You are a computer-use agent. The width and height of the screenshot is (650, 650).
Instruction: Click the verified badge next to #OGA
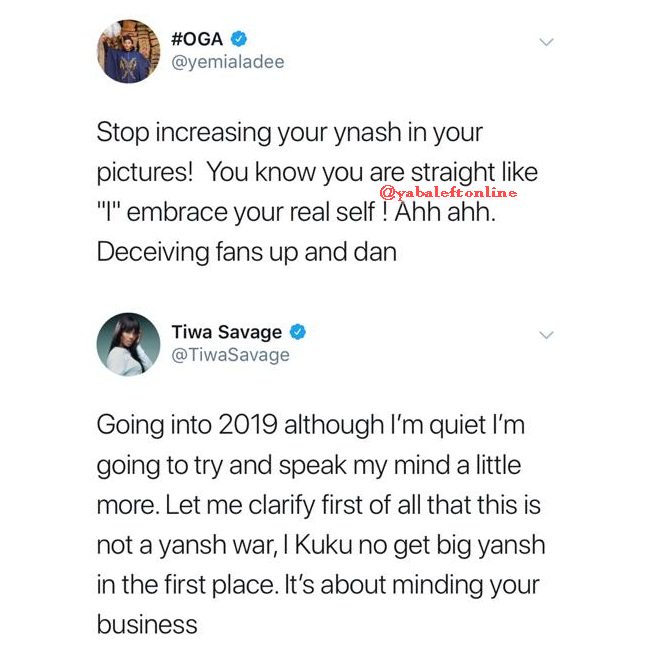[238, 39]
